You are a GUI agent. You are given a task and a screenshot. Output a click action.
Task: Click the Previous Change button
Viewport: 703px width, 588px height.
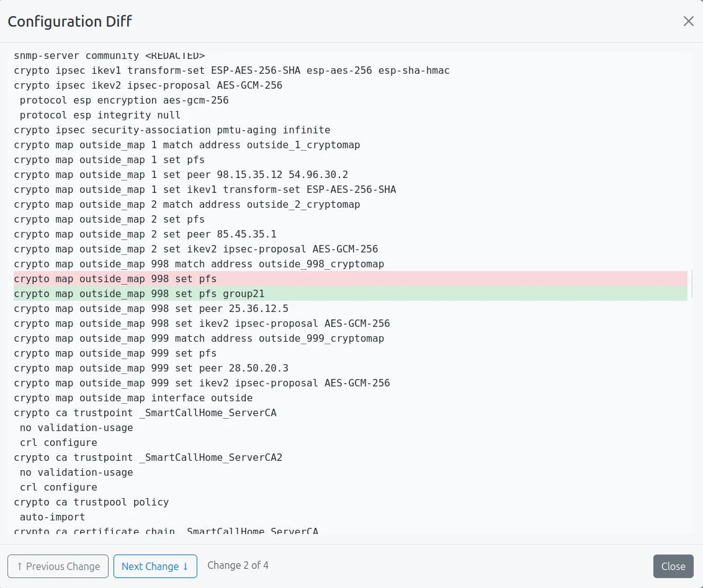tap(58, 566)
